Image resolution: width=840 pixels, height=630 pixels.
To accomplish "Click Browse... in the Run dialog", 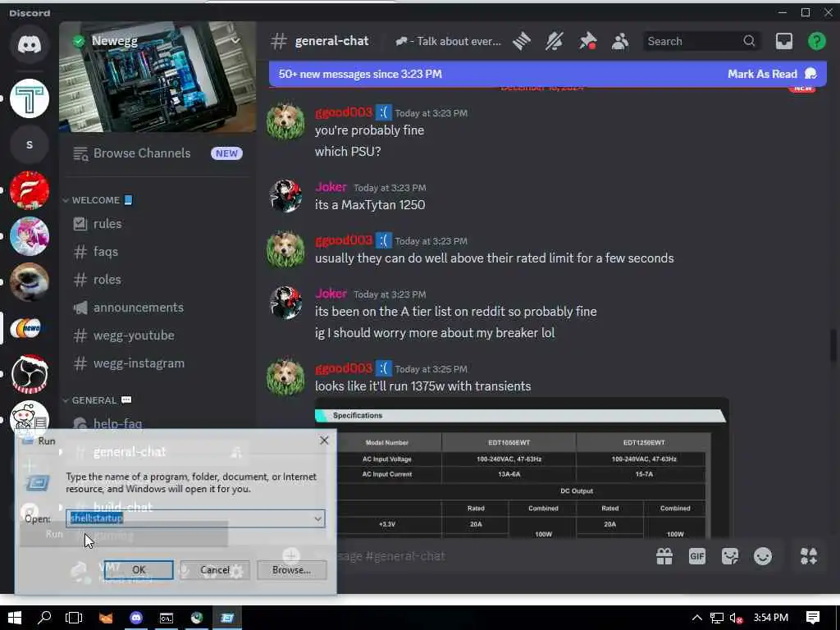I will coord(291,570).
